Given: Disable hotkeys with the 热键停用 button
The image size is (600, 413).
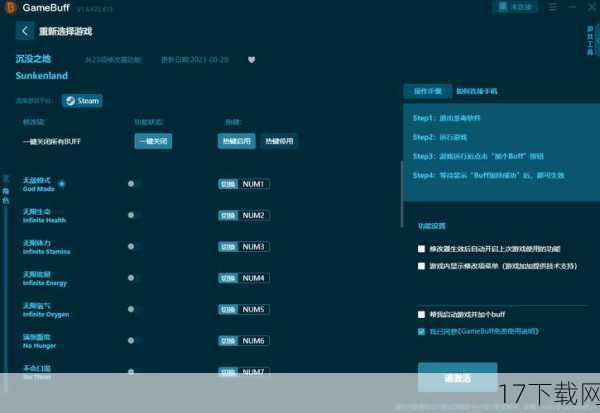Looking at the screenshot, I should pos(279,141).
